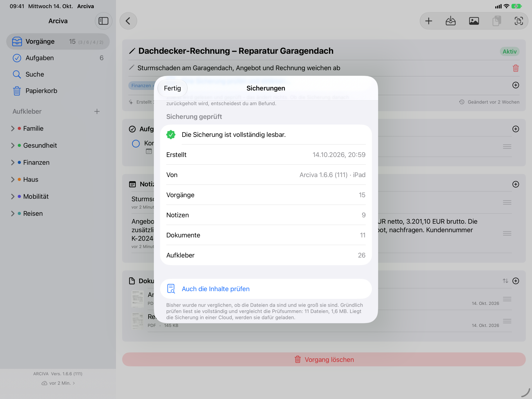Select Vorgänge in the sidebar

point(58,42)
